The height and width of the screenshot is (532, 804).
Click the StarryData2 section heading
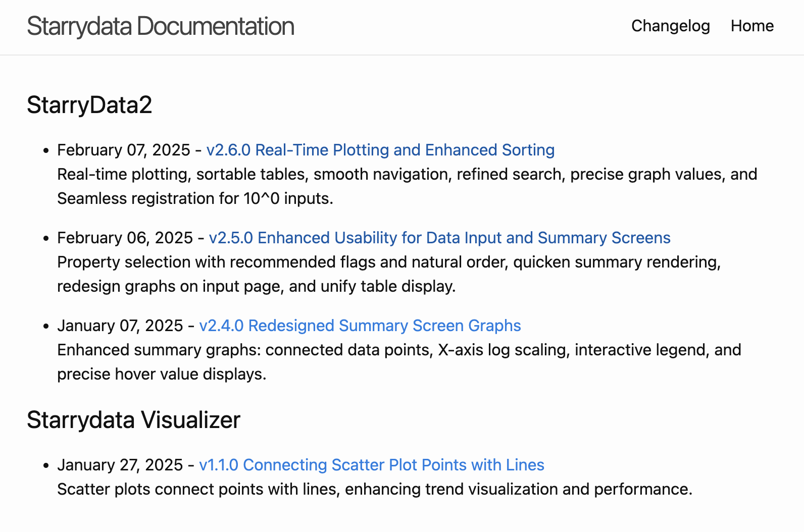point(89,105)
